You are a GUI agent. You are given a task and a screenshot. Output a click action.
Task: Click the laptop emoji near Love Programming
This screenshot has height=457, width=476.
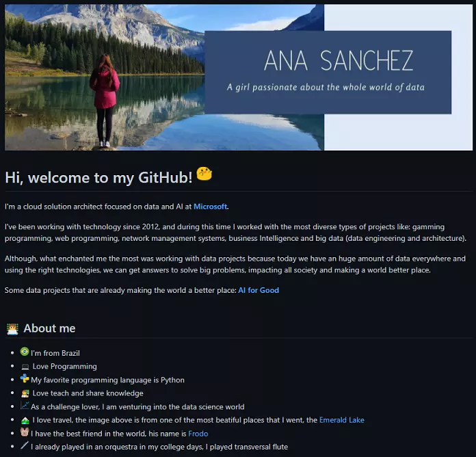[x=25, y=367]
